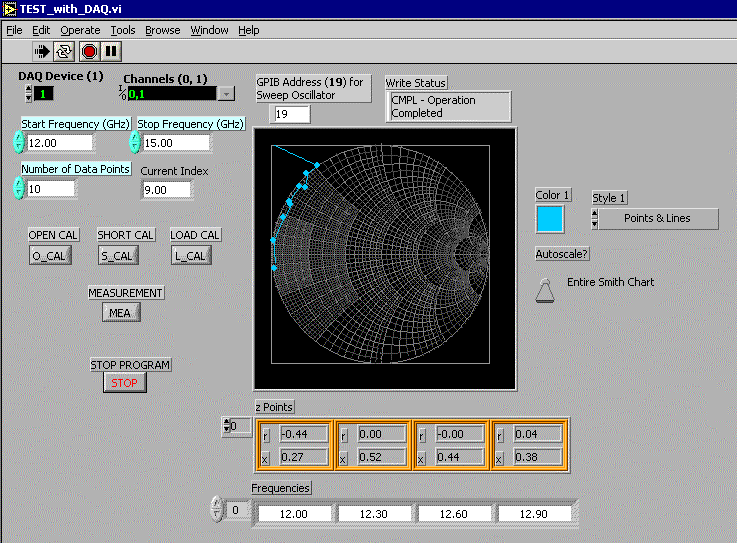Open the Channels dropdown arrow
Viewport: 737px width, 543px height.
pyautogui.click(x=226, y=93)
